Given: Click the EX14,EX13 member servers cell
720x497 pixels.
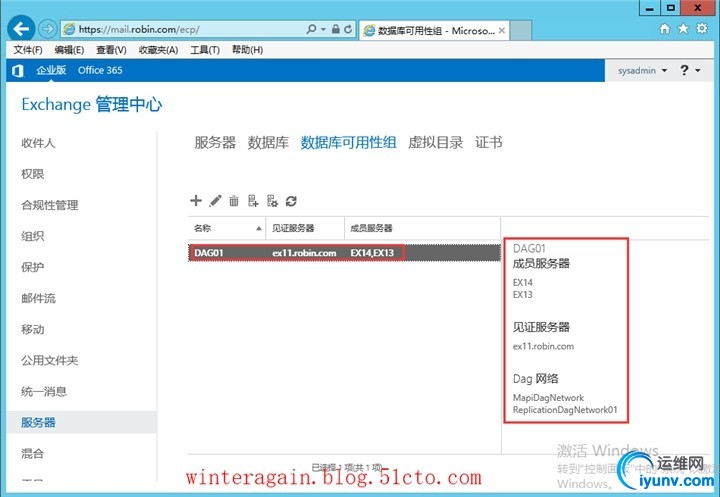Looking at the screenshot, I should [372, 253].
